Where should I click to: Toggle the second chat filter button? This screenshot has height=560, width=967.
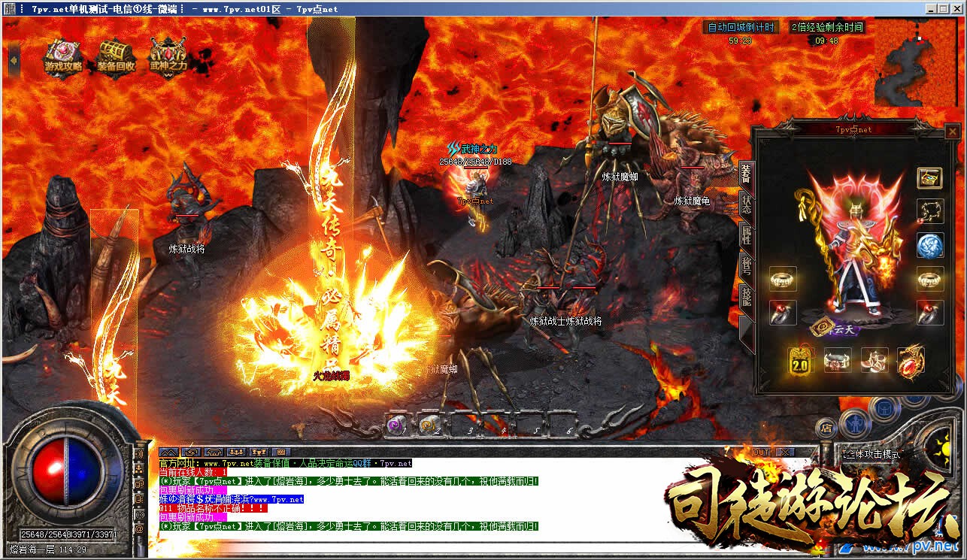191,453
